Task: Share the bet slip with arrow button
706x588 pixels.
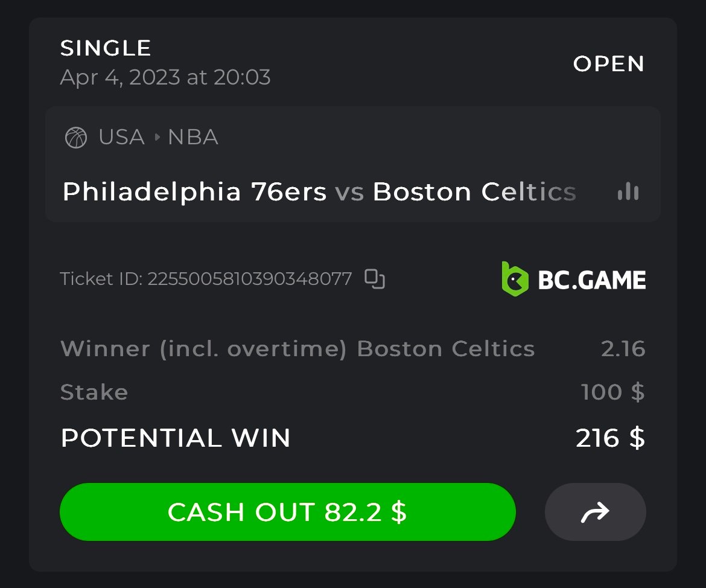Action: [595, 512]
